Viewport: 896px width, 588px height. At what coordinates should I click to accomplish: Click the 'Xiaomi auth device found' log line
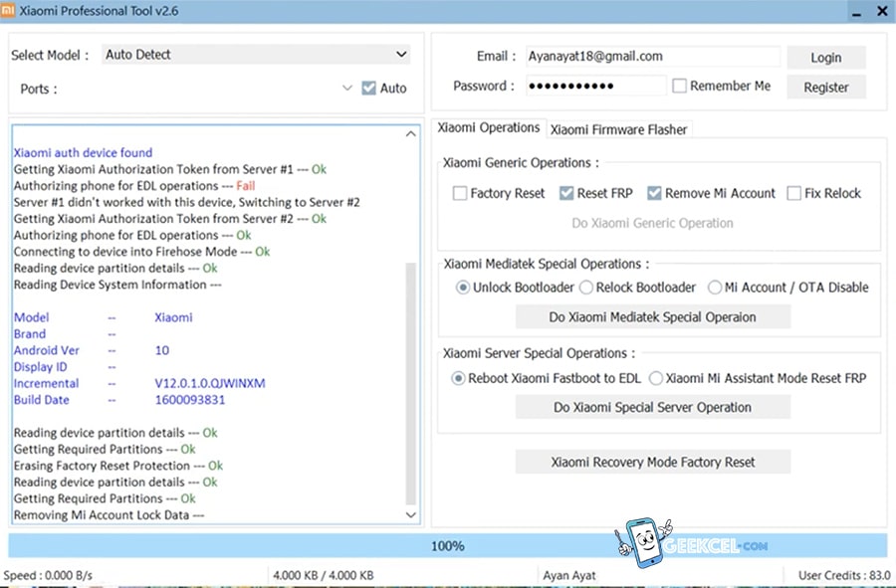click(83, 152)
